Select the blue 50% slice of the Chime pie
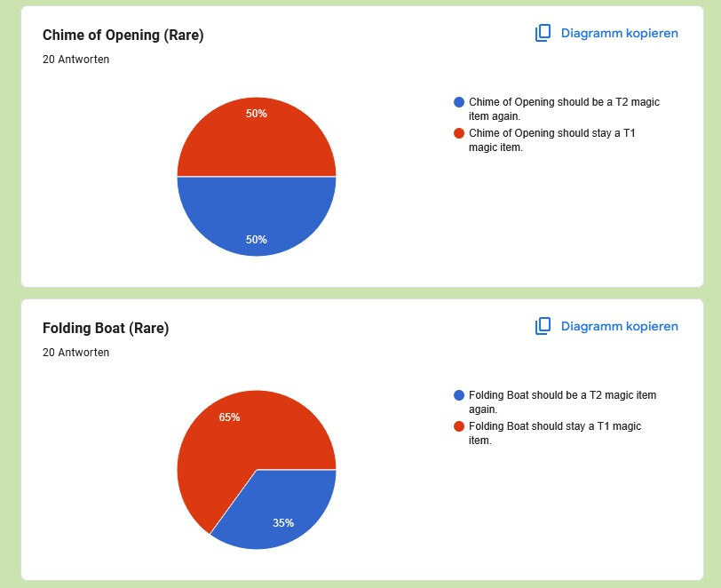 pyautogui.click(x=257, y=215)
